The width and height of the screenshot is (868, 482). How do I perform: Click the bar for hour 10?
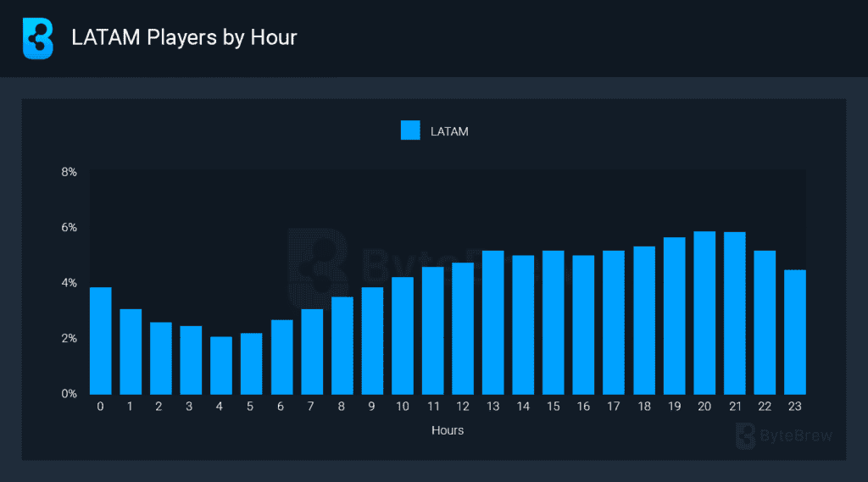(402, 335)
